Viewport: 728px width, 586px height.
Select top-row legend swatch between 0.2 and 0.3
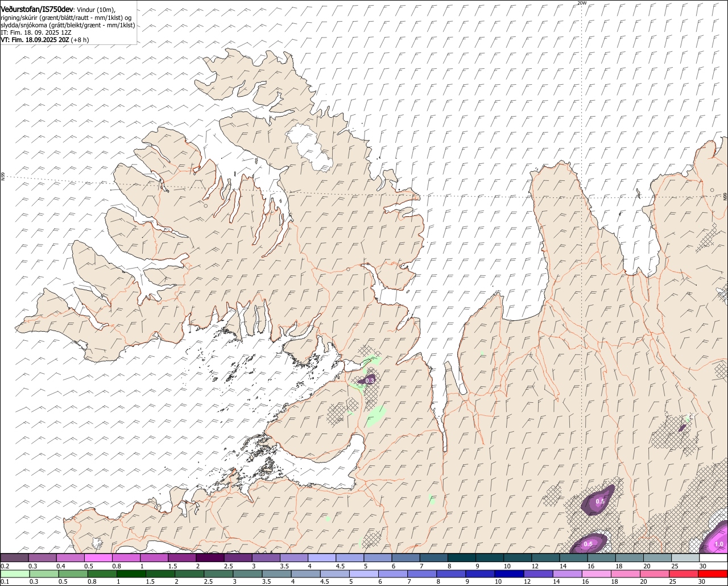[14, 558]
